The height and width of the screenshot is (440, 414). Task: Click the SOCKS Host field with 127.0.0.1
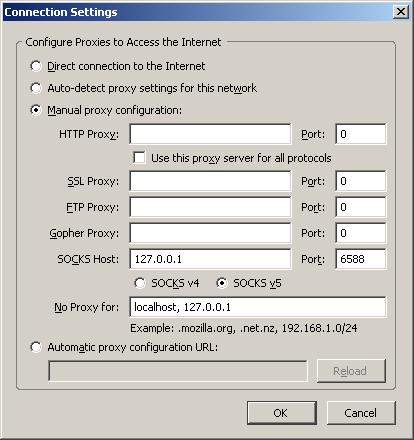coord(210,259)
